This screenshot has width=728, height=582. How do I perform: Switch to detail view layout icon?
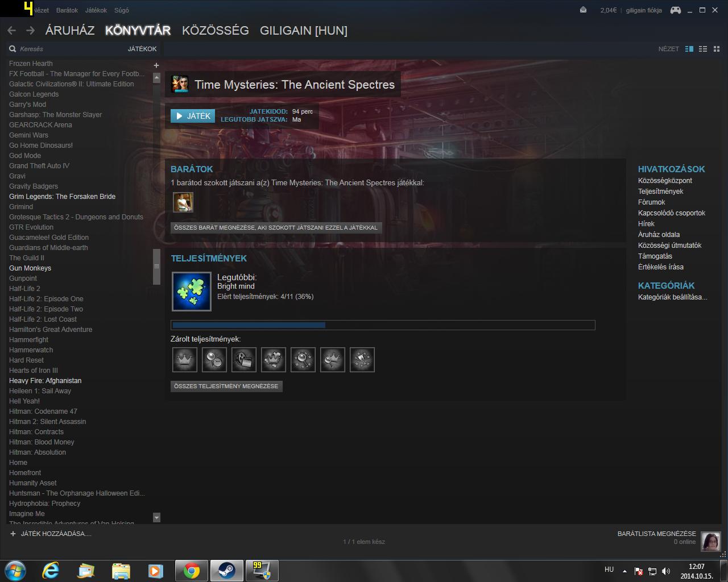[x=689, y=49]
